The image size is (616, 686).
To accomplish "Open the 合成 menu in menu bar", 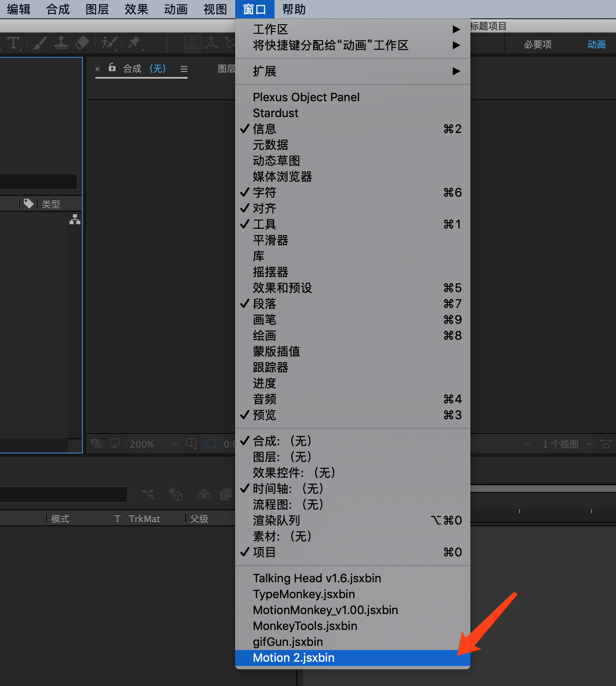I will [x=58, y=9].
